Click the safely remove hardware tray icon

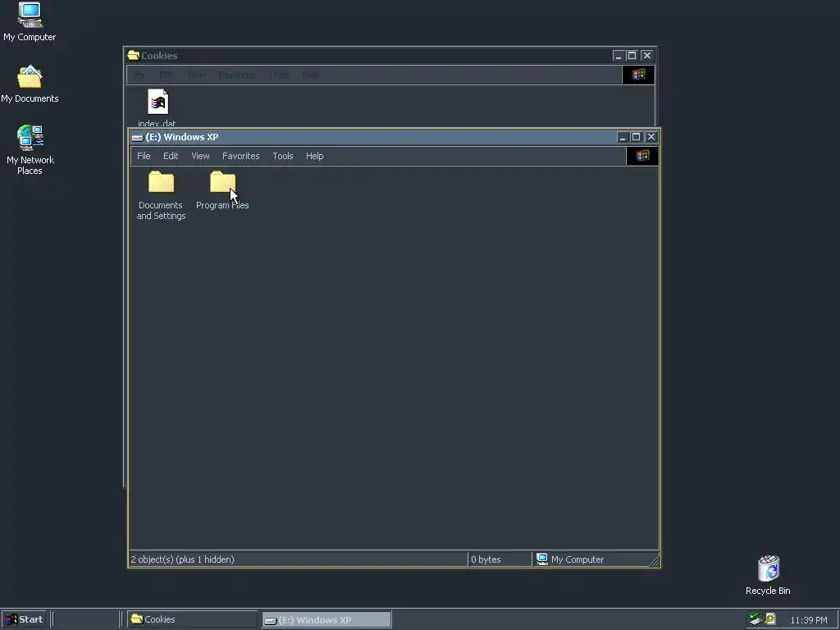pos(756,619)
